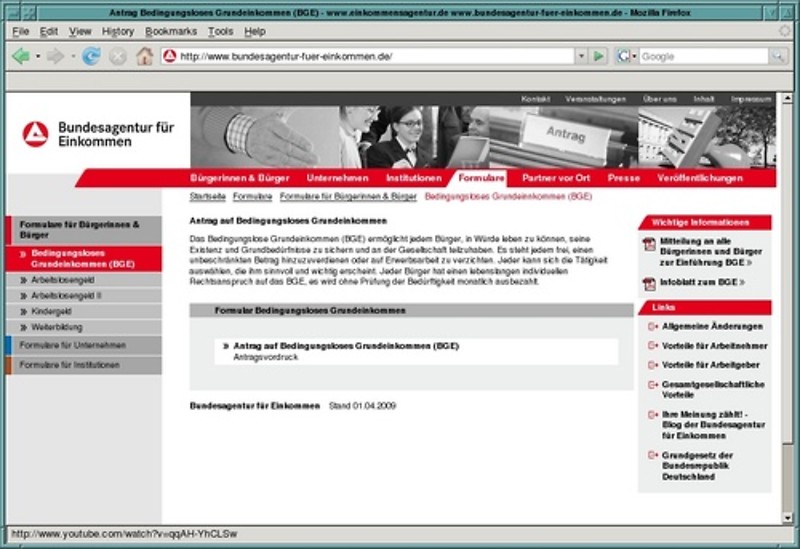The height and width of the screenshot is (549, 800).
Task: Click the site favicon in the address bar
Action: click(x=170, y=56)
